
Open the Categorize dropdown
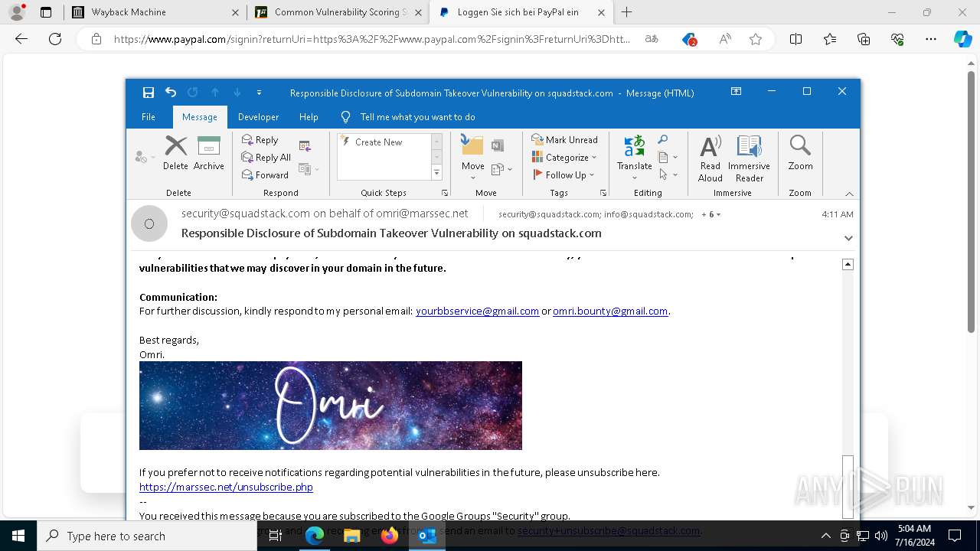[x=564, y=158]
